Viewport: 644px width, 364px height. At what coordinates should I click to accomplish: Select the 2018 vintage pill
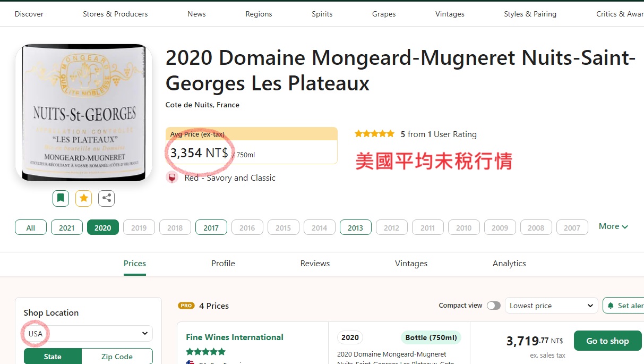175,227
